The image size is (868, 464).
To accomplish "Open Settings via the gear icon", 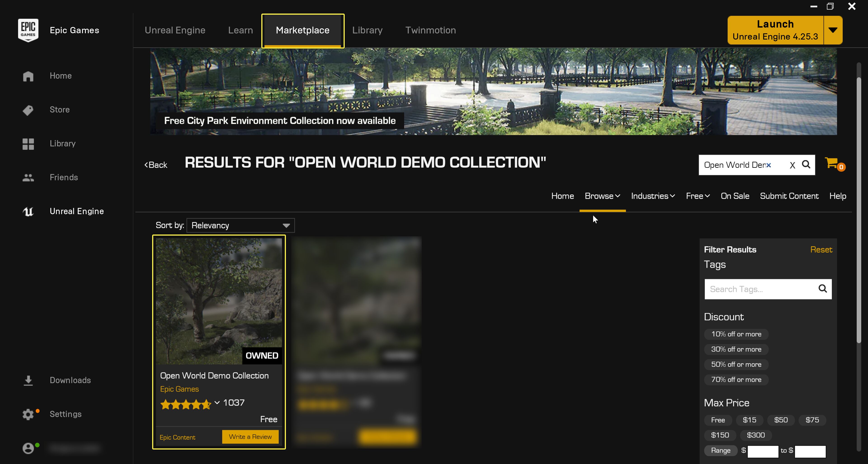I will click(28, 414).
